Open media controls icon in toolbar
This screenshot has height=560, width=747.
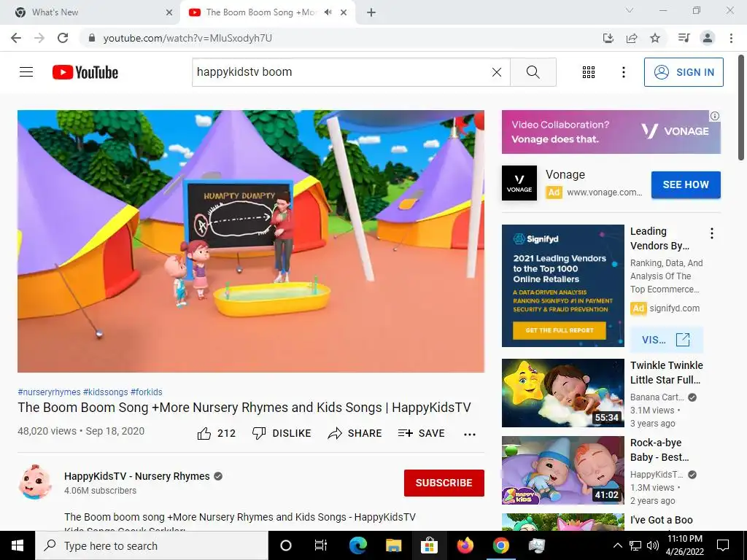tap(684, 38)
